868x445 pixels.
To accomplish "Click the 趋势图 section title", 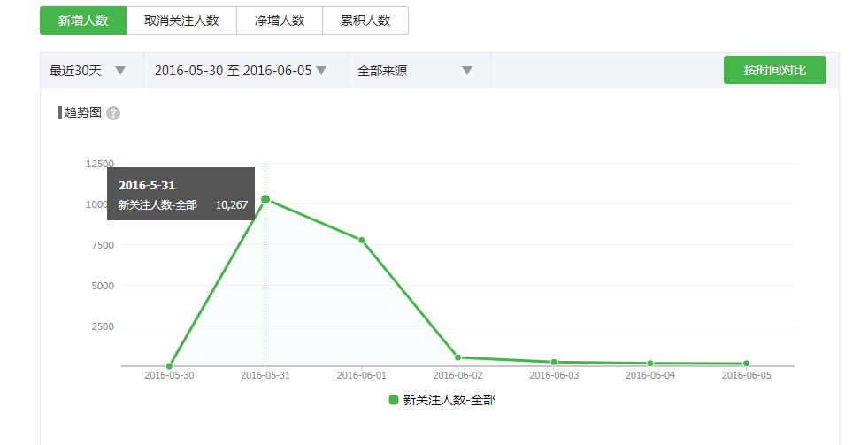I will 82,112.
